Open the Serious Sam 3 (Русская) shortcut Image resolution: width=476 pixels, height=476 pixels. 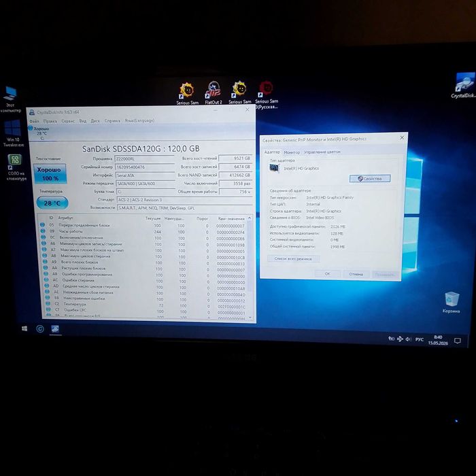click(x=267, y=95)
